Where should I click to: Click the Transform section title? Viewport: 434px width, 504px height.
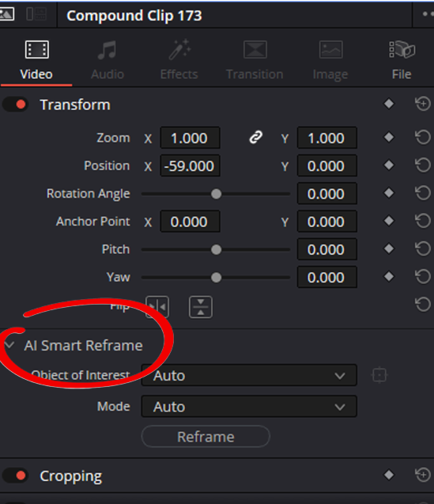tap(75, 104)
